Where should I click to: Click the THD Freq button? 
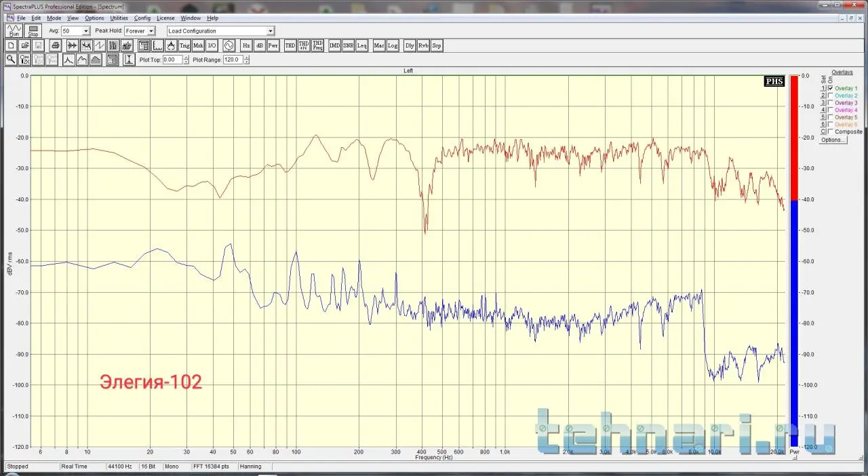[x=317, y=45]
